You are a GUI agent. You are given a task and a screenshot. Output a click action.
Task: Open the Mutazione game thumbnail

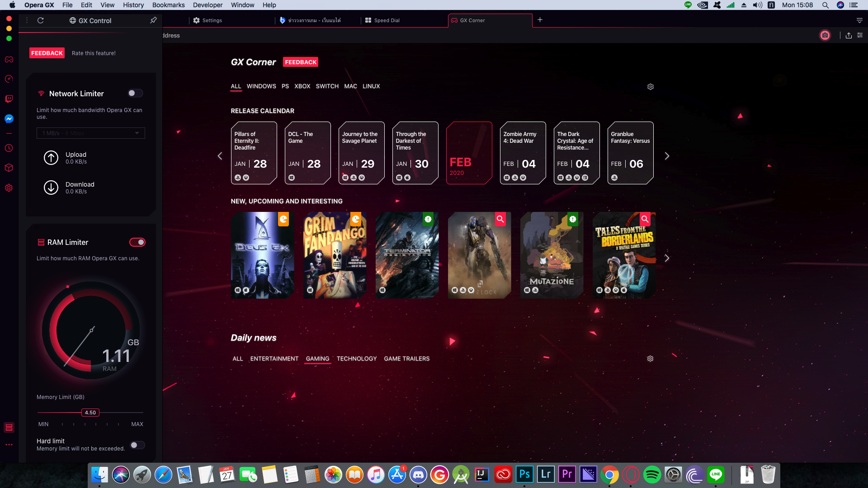[552, 255]
